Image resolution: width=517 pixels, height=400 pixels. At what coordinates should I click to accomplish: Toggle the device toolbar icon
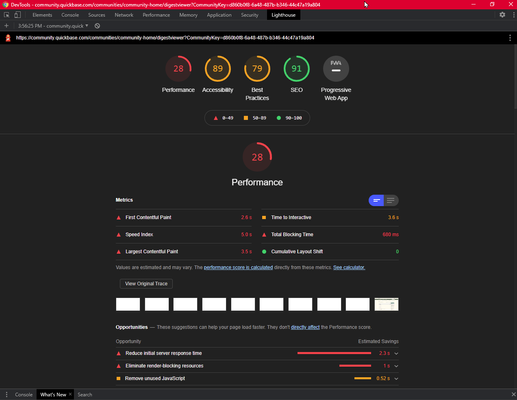(17, 15)
